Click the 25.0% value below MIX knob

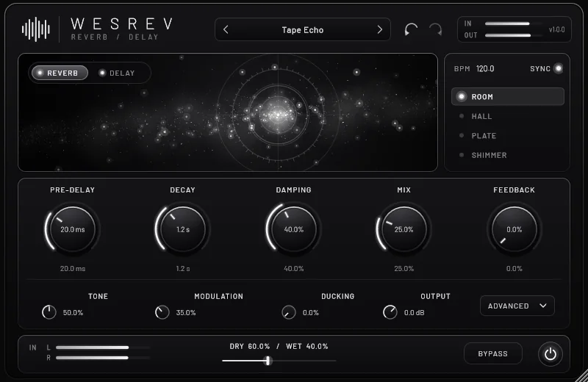coord(404,268)
